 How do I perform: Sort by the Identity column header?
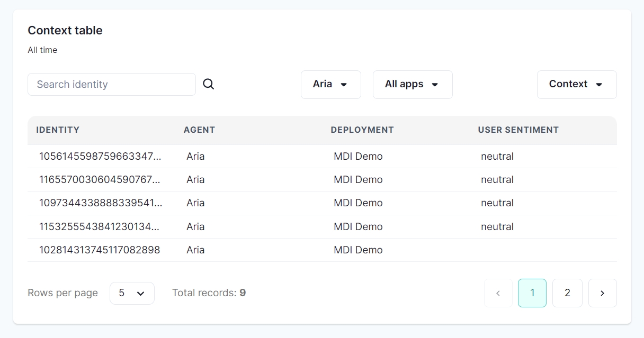click(x=58, y=130)
